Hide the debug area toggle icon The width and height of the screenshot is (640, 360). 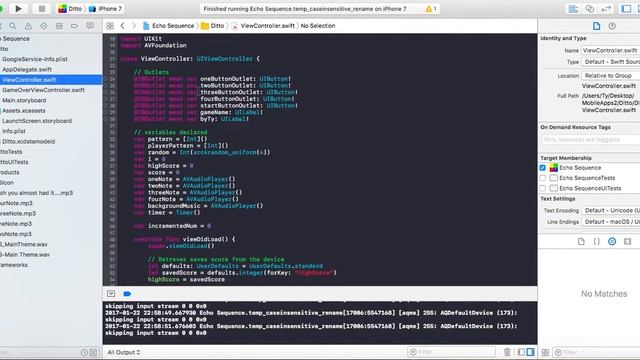click(111, 293)
